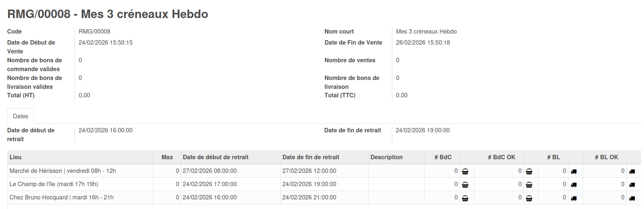The image size is (644, 209).
Task: Click the Max column header
Action: pos(167,157)
